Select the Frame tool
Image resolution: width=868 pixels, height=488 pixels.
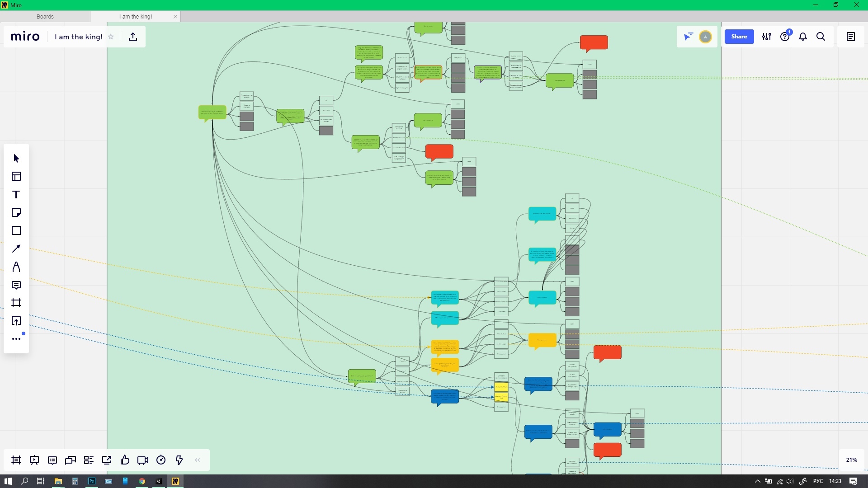16,303
